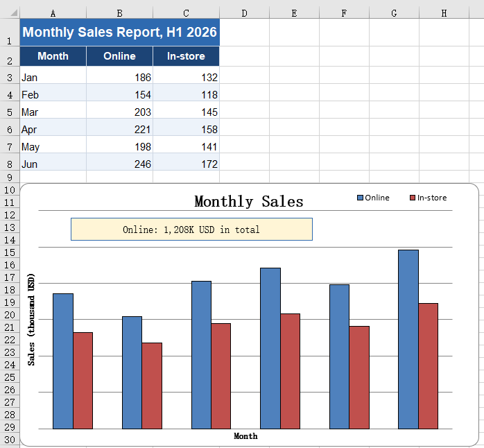Click the tallest blue Online bar (Jun)
484x448 pixels.
point(408,339)
